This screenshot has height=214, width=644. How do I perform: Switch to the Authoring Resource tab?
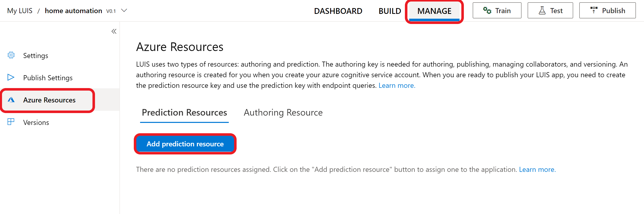[x=283, y=113]
